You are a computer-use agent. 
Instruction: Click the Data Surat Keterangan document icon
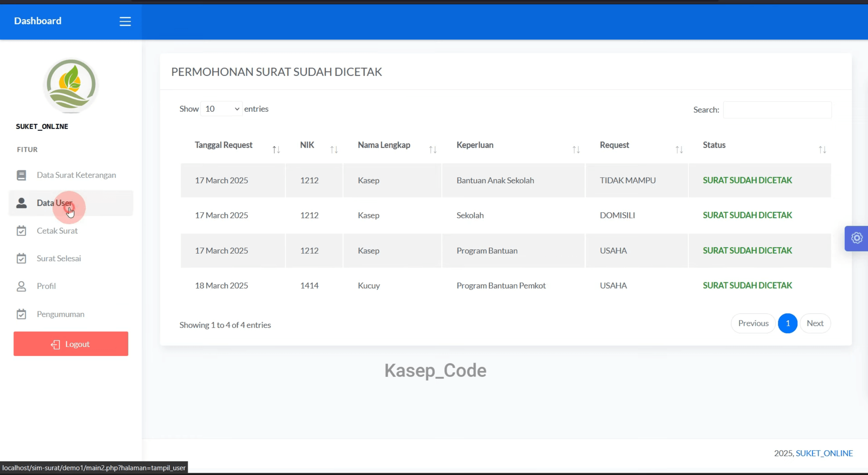point(21,175)
